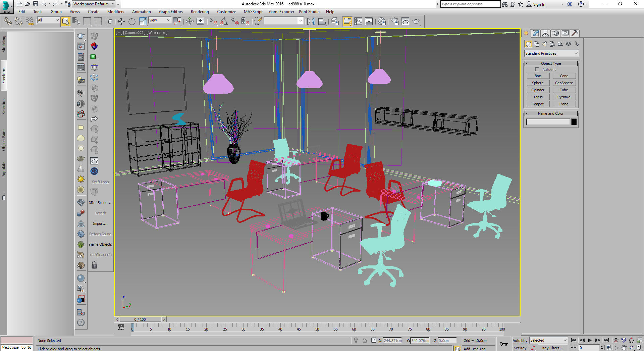Activate the Select Object tool
Screen dimensions: 644x351
click(x=65, y=21)
